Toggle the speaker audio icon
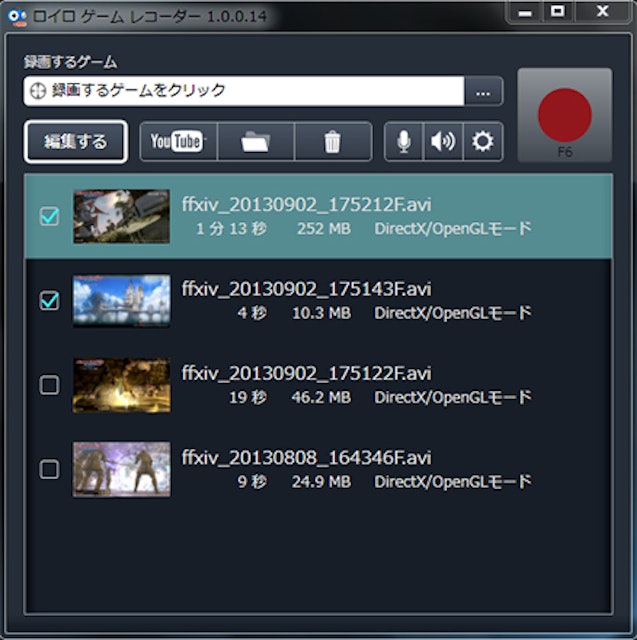This screenshot has height=640, width=637. tap(443, 142)
